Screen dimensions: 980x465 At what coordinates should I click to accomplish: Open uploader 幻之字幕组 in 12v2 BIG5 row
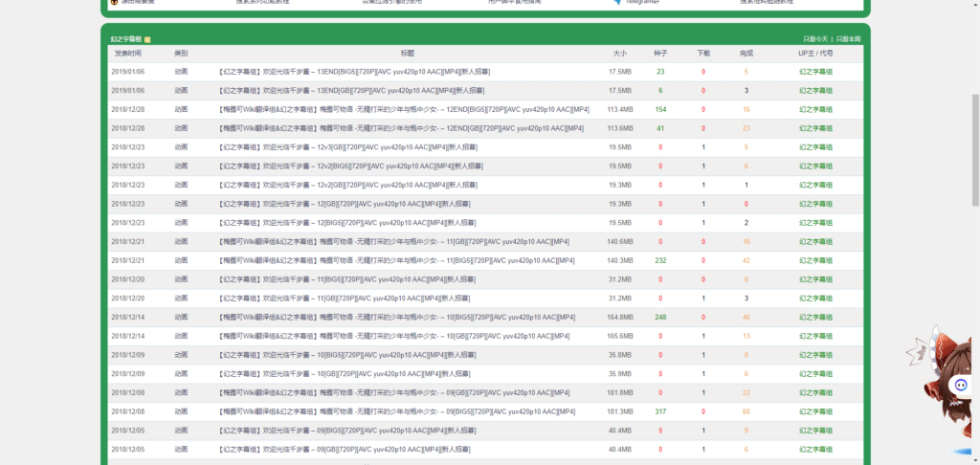815,166
